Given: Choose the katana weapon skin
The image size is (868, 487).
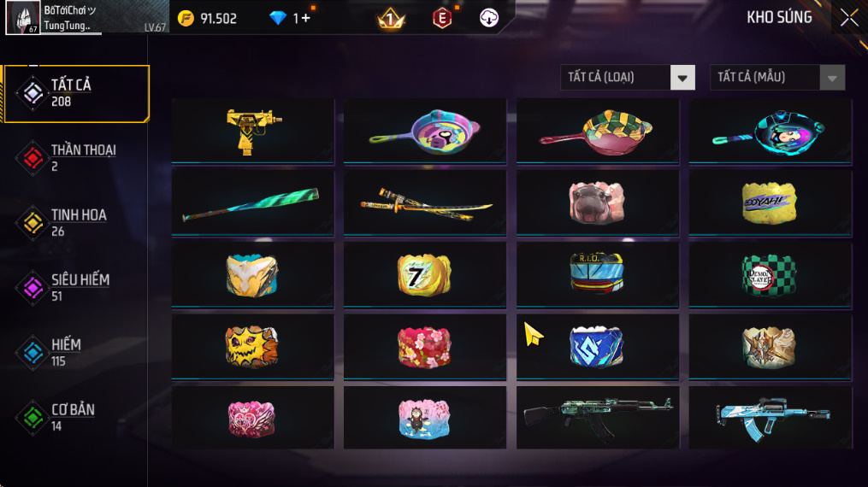Looking at the screenshot, I should (424, 202).
